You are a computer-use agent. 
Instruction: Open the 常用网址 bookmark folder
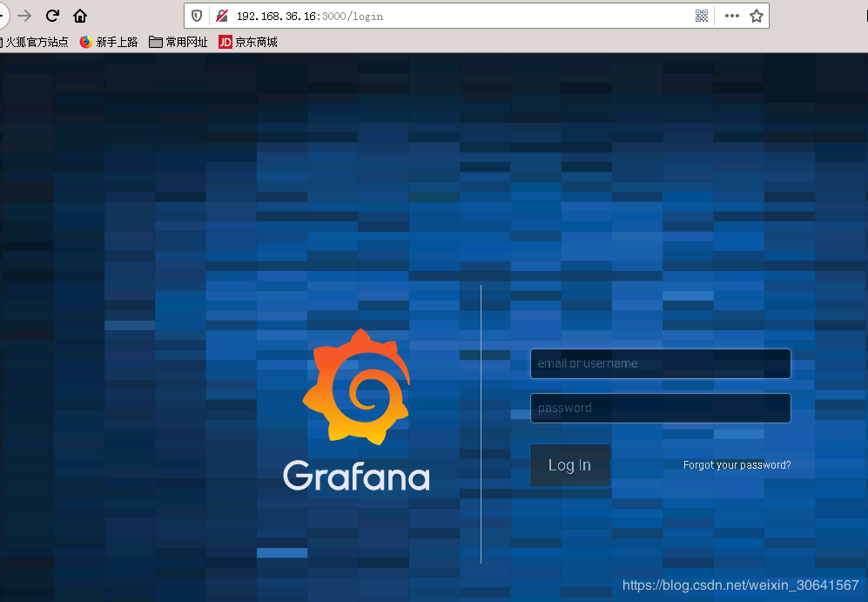178,42
